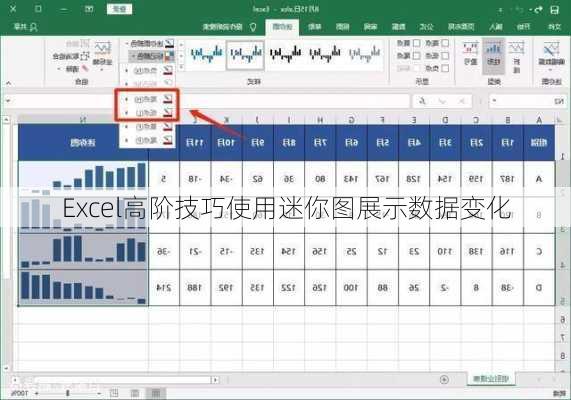Open the Sparkline Color pen icon

[169, 44]
